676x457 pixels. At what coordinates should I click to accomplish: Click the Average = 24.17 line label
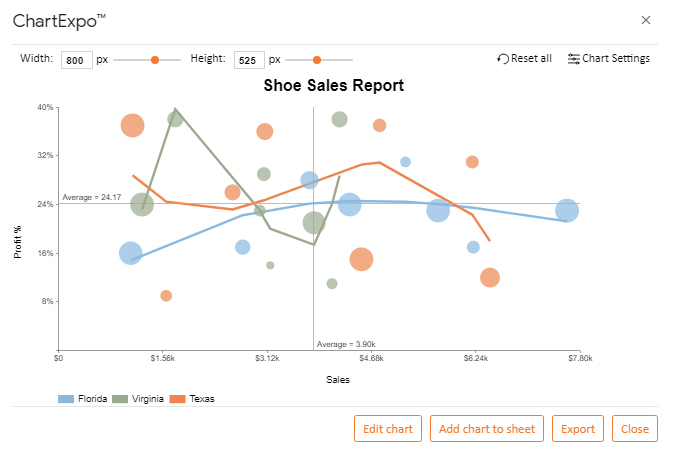[x=92, y=197]
